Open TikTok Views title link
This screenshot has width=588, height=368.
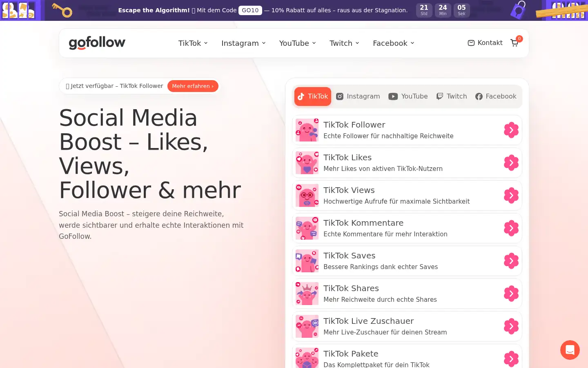pyautogui.click(x=349, y=190)
